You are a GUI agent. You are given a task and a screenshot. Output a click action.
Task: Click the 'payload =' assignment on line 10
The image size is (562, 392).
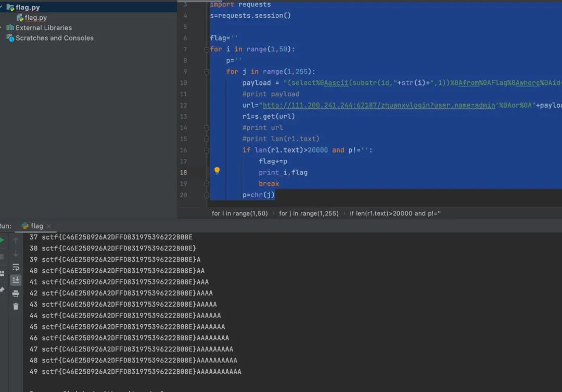tap(261, 83)
